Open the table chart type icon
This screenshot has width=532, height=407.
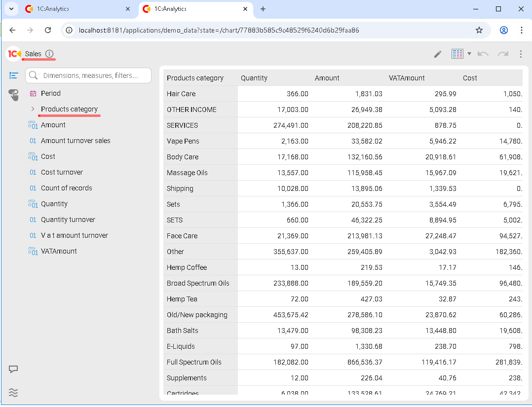coord(457,54)
